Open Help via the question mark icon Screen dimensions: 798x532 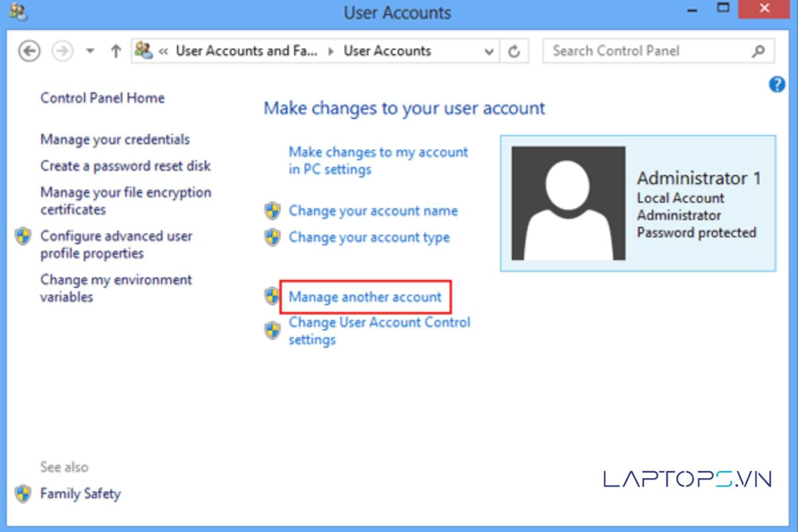(x=776, y=84)
